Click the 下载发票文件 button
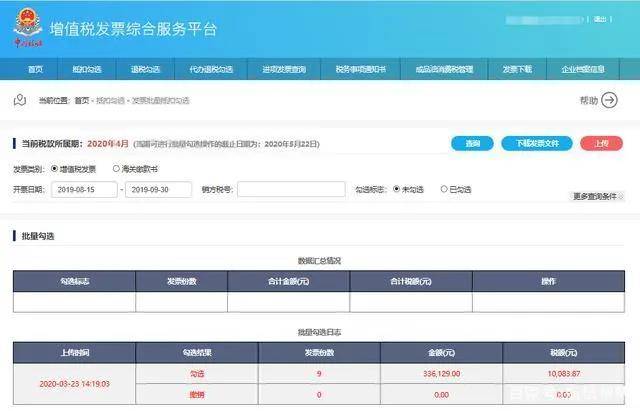This screenshot has height=411, width=640. [x=537, y=143]
